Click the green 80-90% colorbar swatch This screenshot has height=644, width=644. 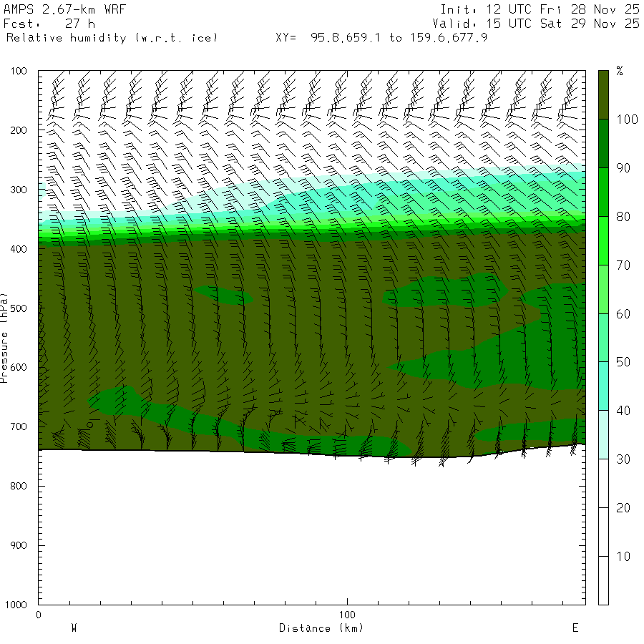[603, 192]
